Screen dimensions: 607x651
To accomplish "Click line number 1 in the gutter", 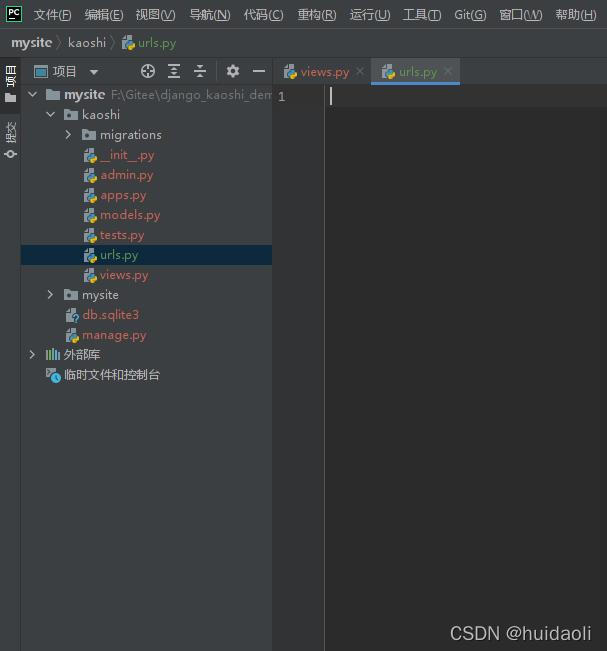I will (x=281, y=96).
